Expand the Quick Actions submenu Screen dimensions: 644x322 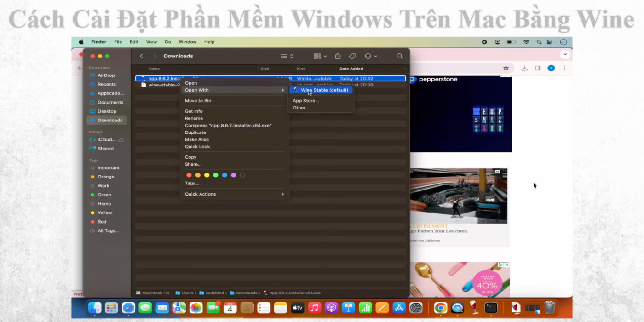pyautogui.click(x=234, y=194)
